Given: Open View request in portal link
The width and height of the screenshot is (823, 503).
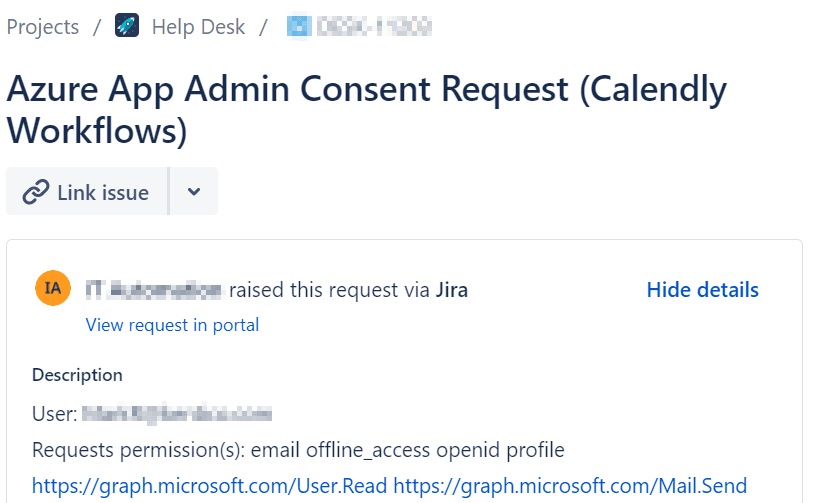Looking at the screenshot, I should [172, 325].
